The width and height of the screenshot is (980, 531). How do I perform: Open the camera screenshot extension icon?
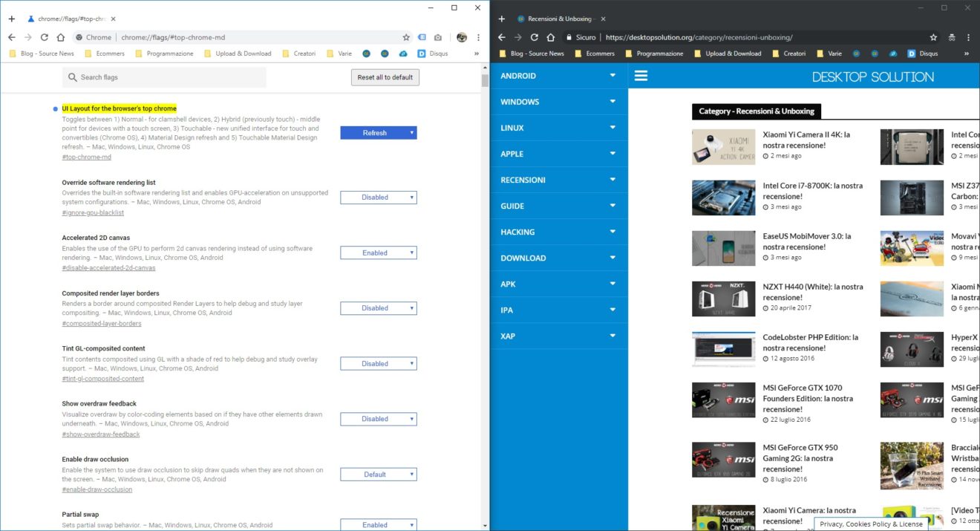[x=438, y=37]
